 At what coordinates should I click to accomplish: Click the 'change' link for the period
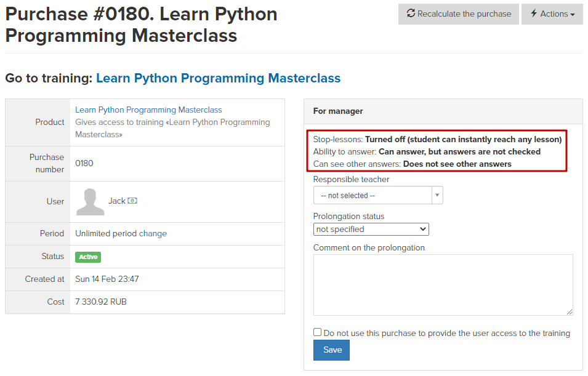point(153,234)
